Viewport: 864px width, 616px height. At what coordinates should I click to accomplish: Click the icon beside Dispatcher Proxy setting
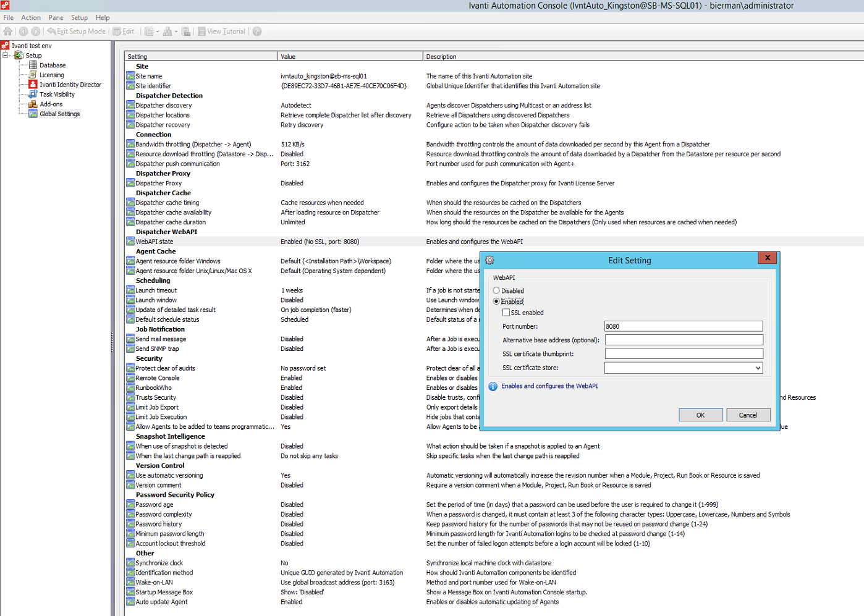pyautogui.click(x=130, y=184)
